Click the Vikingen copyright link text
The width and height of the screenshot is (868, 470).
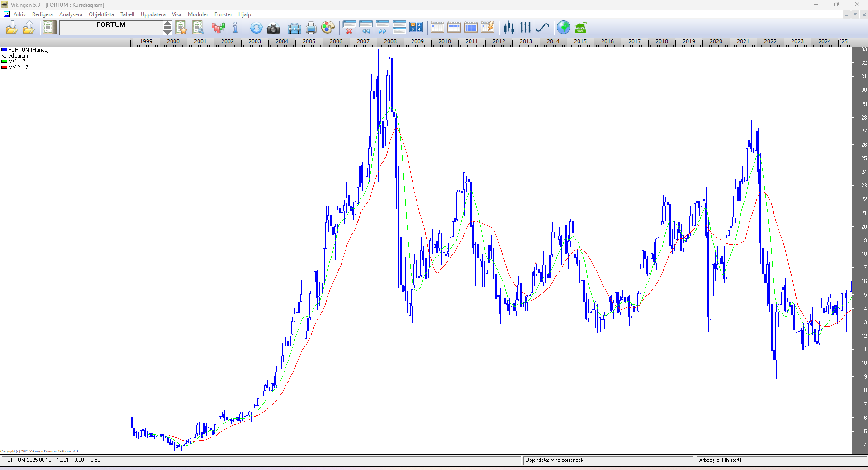pos(39,451)
